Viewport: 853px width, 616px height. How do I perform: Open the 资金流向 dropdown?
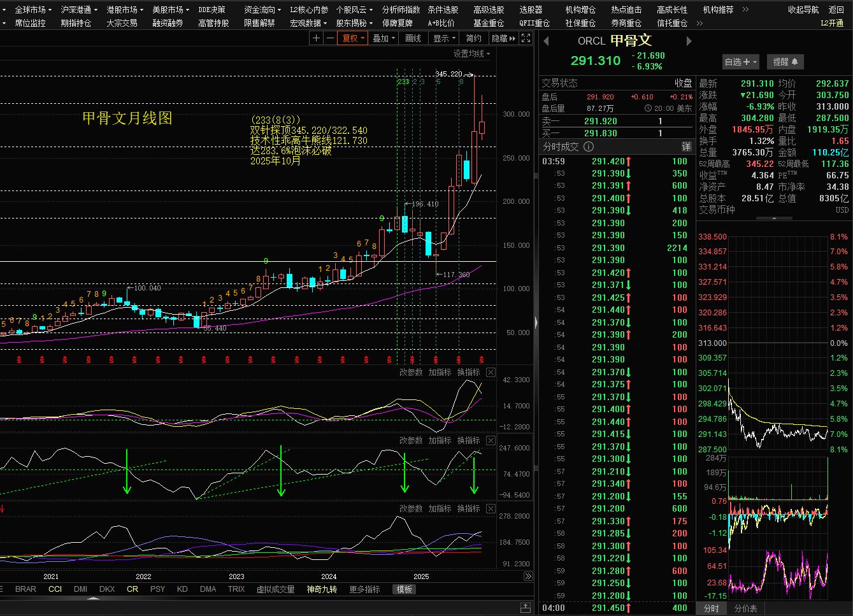pyautogui.click(x=262, y=10)
